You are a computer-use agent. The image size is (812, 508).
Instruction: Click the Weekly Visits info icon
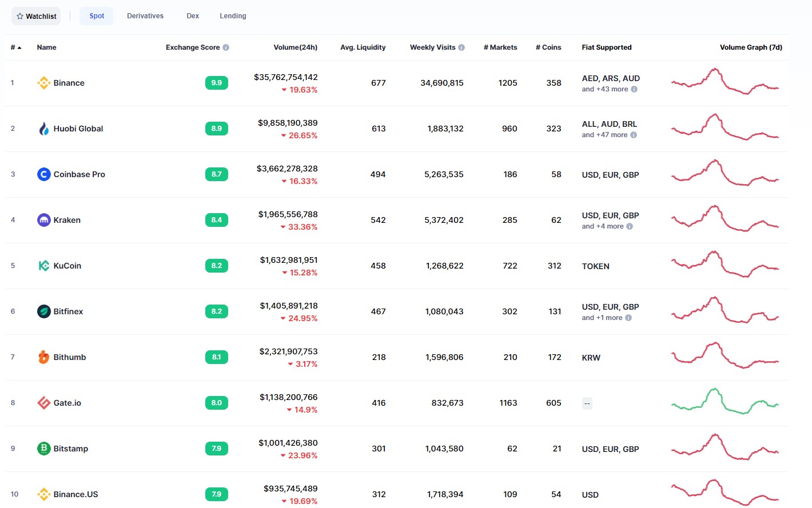coord(461,47)
